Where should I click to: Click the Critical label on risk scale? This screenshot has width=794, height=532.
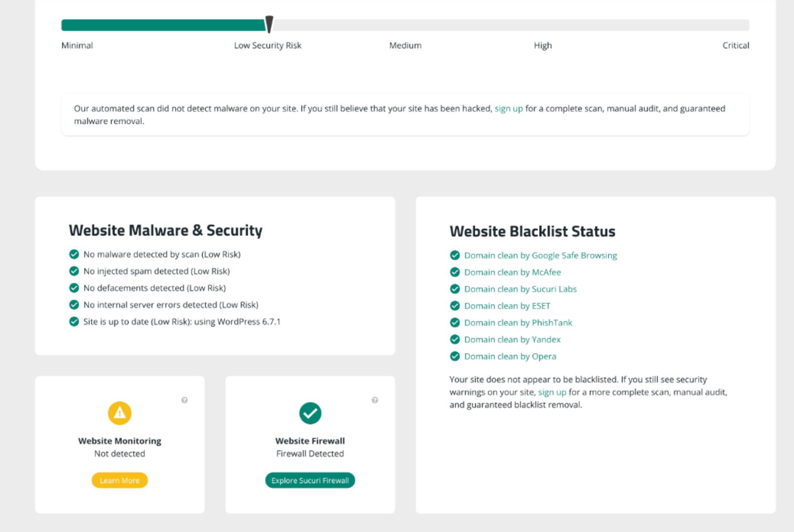(x=736, y=45)
